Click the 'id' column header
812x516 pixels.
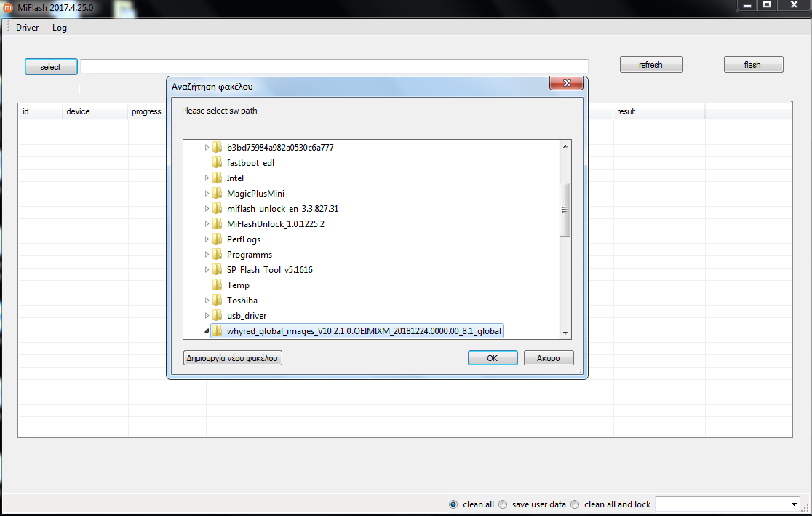click(x=41, y=111)
